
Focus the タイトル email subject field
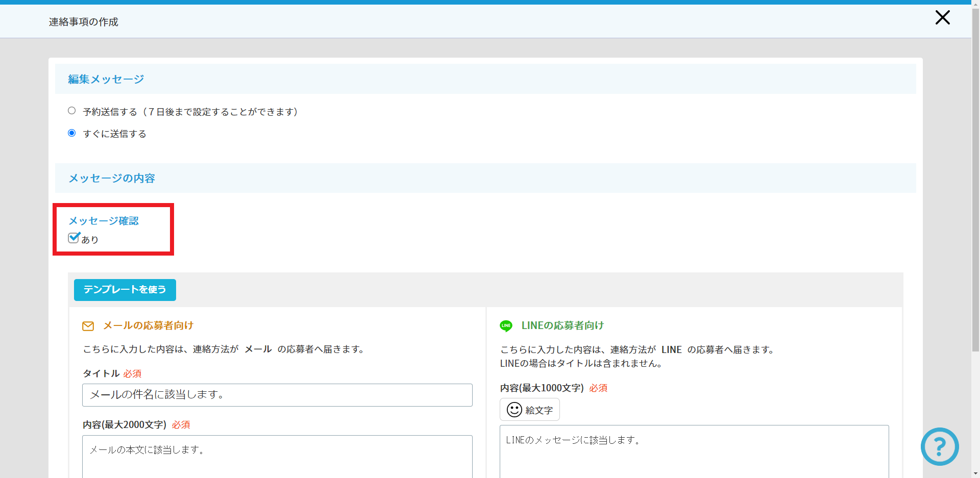pos(277,395)
